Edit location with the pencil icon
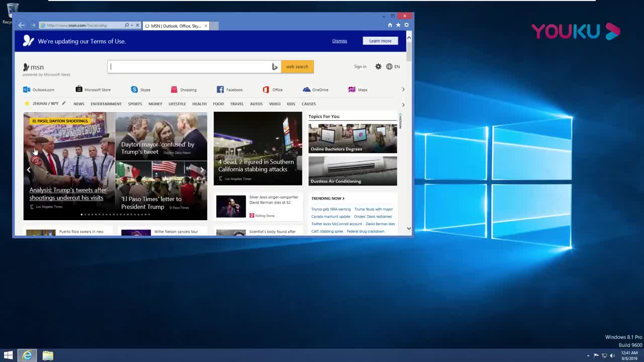Viewport: 644px width, 362px height. (64, 104)
